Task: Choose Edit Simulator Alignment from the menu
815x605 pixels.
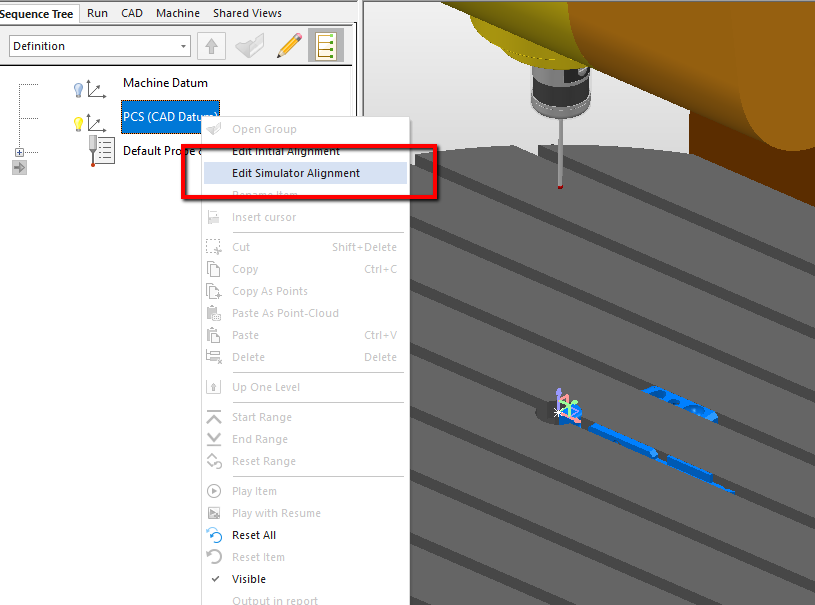Action: point(296,173)
